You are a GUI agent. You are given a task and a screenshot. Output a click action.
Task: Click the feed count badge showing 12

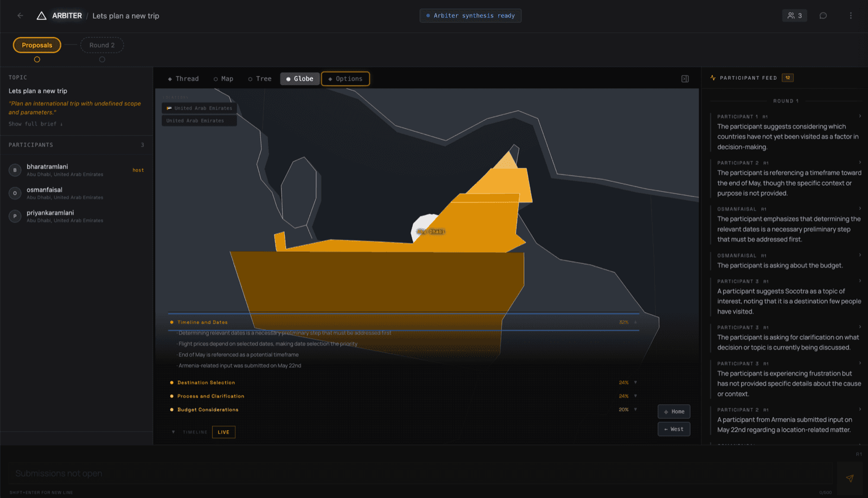pos(788,78)
